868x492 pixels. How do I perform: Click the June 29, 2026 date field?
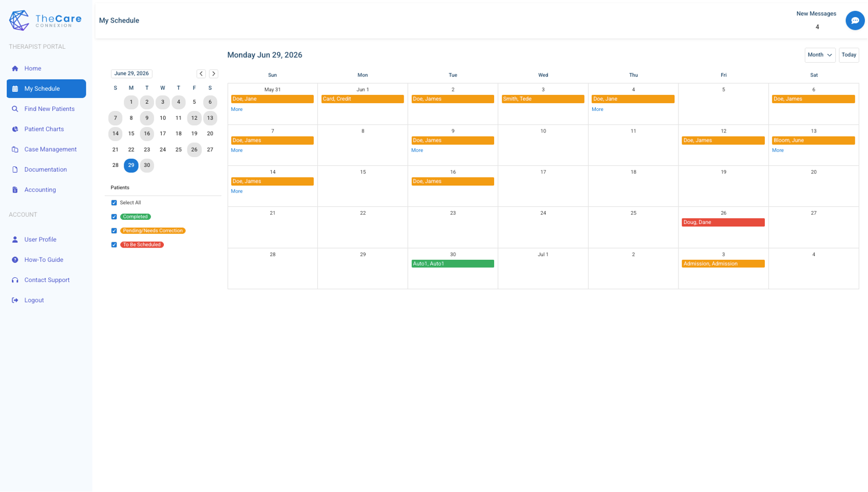tap(131, 74)
